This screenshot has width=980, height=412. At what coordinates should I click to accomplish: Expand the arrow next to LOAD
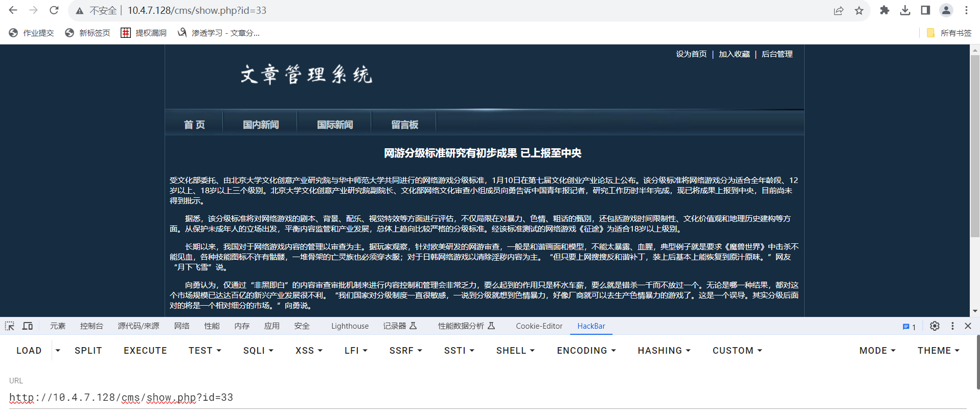[58, 351]
